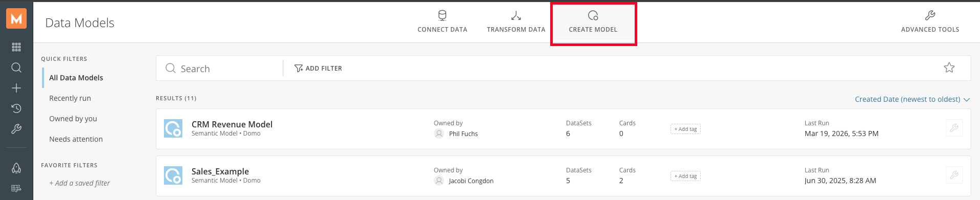The image size is (980, 200).
Task: Click the sidebar wrench tools icon
Action: [16, 129]
